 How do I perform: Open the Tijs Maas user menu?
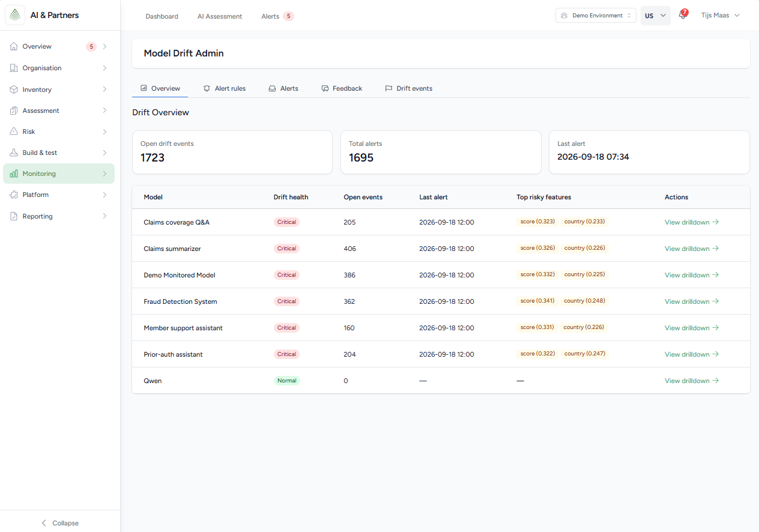[x=721, y=16]
